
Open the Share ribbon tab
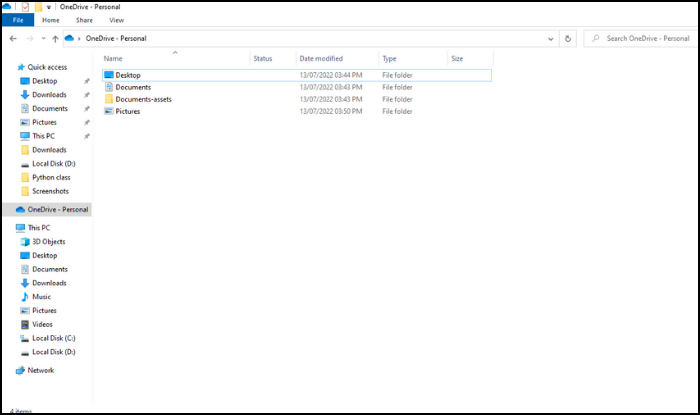pos(84,20)
